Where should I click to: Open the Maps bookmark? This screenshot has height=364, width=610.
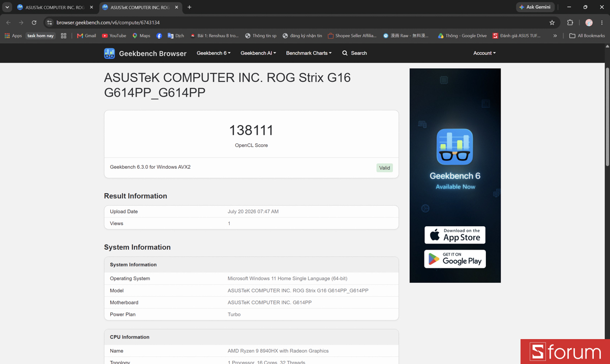click(x=141, y=36)
